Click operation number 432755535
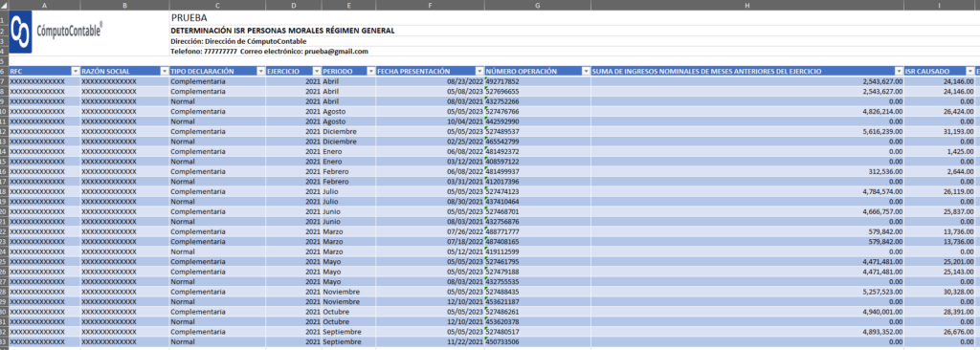This screenshot has width=980, height=350. point(501,281)
